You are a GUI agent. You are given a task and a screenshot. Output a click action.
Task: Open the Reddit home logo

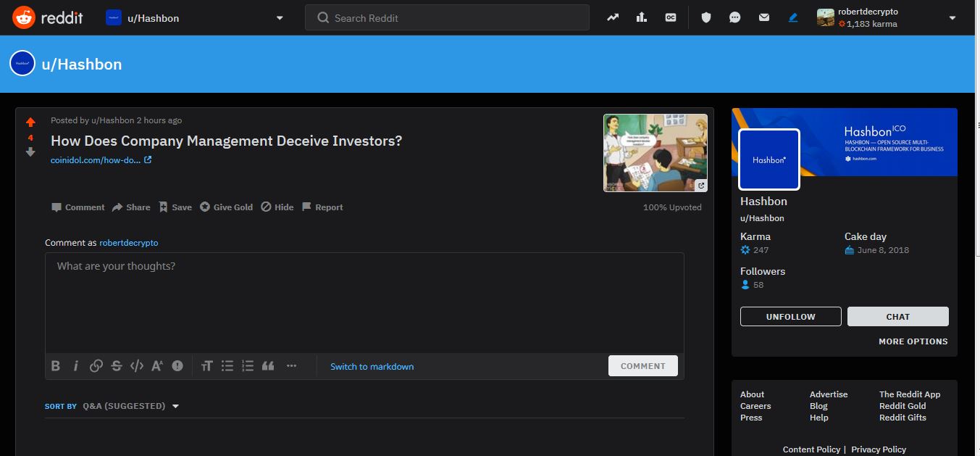[x=48, y=17]
